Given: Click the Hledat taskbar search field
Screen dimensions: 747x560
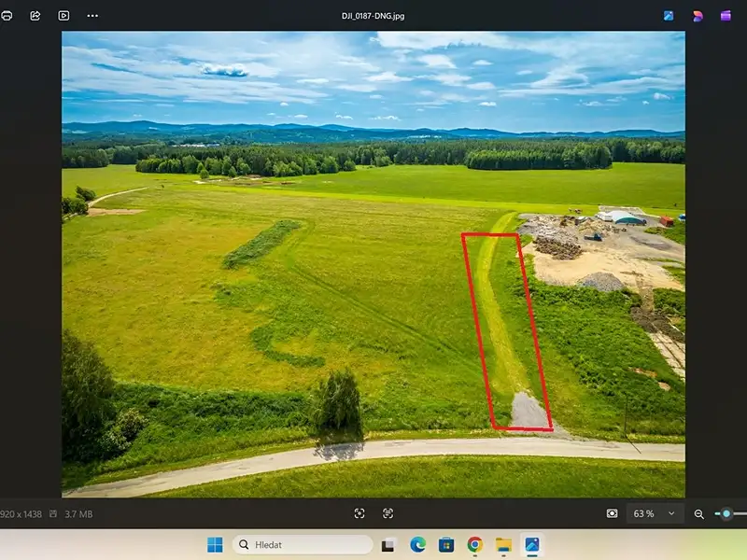Looking at the screenshot, I should coord(303,544).
